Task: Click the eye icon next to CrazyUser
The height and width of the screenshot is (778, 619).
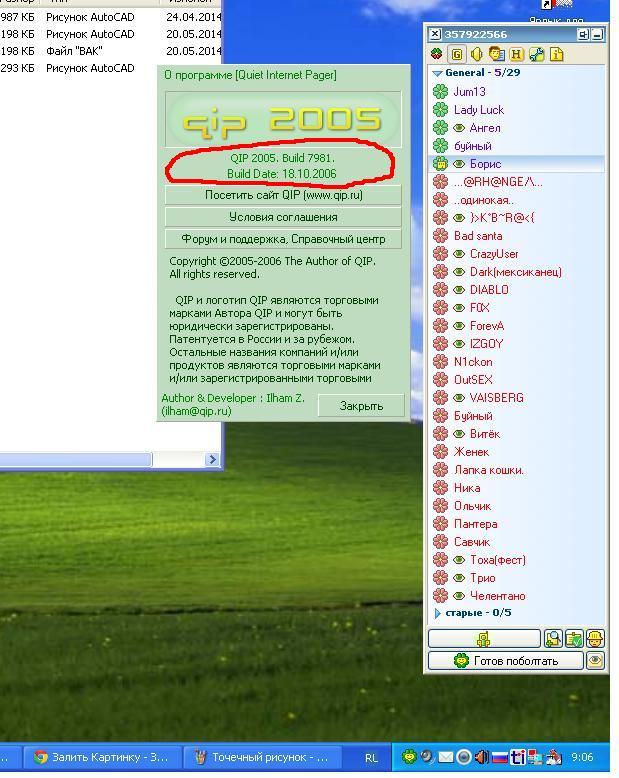Action: [459, 254]
